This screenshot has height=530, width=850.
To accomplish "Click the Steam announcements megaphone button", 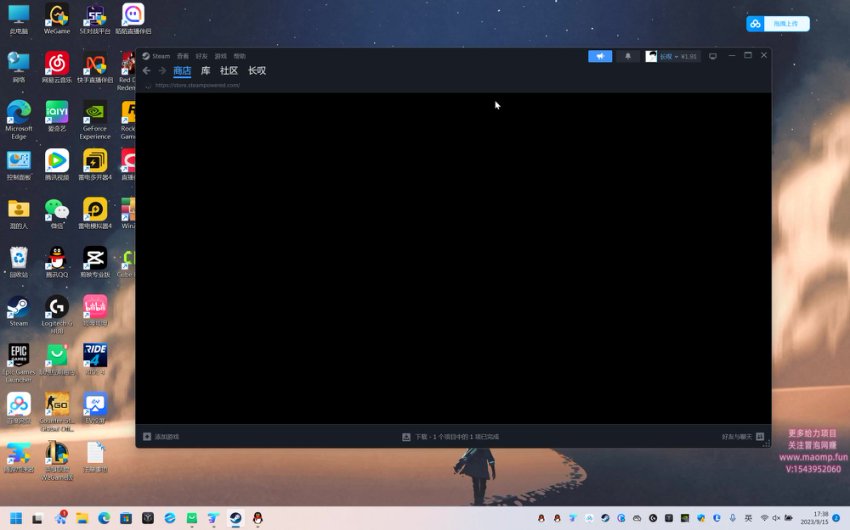I will point(600,56).
